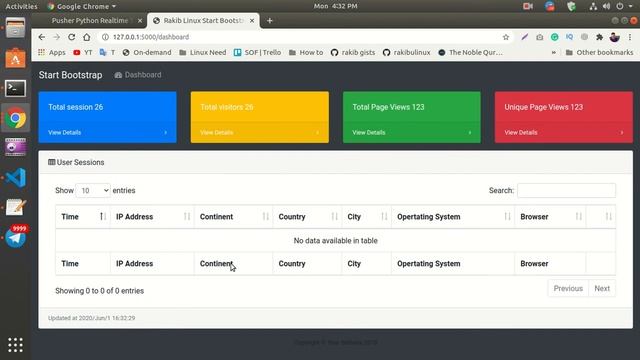Image resolution: width=640 pixels, height=360 pixels.
Task: Open the rakib gists bookmark
Action: pyautogui.click(x=353, y=53)
